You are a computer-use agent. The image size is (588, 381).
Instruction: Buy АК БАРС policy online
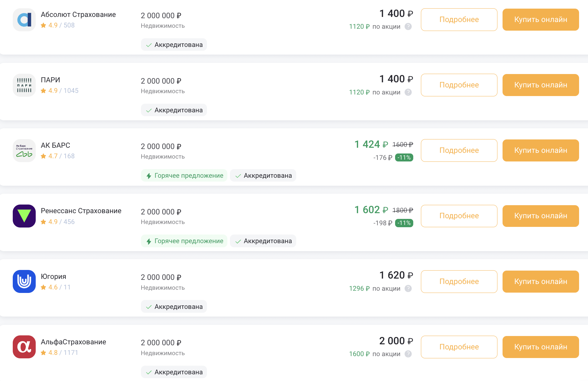tap(540, 151)
